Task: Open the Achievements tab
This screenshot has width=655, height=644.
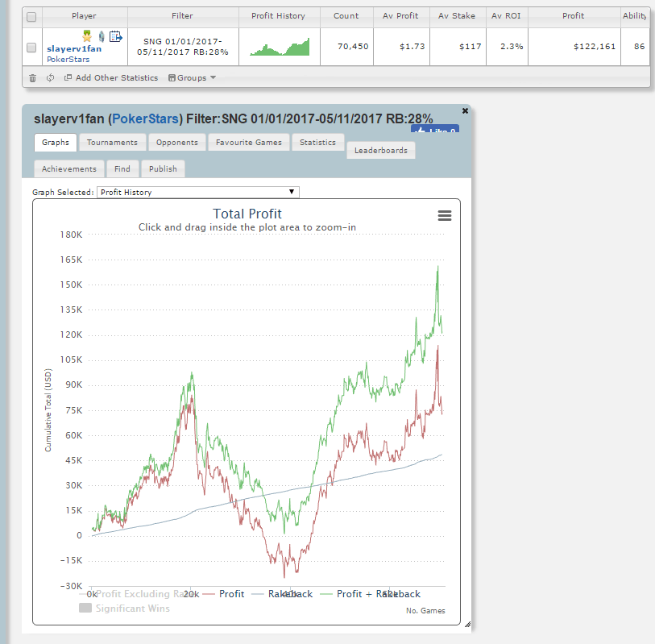Action: tap(69, 168)
